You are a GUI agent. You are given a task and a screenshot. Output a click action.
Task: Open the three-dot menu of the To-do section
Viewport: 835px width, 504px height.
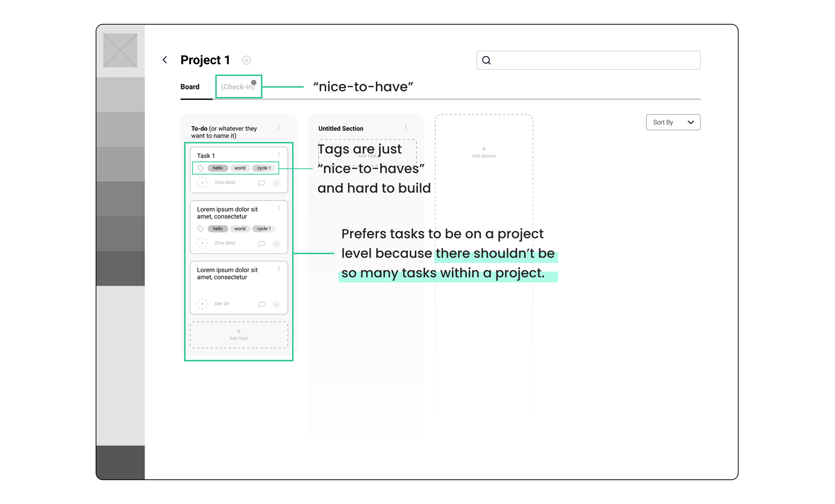click(x=279, y=127)
